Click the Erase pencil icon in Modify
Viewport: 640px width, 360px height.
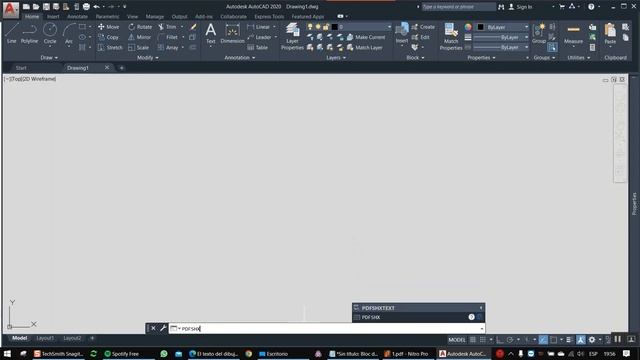coord(193,27)
